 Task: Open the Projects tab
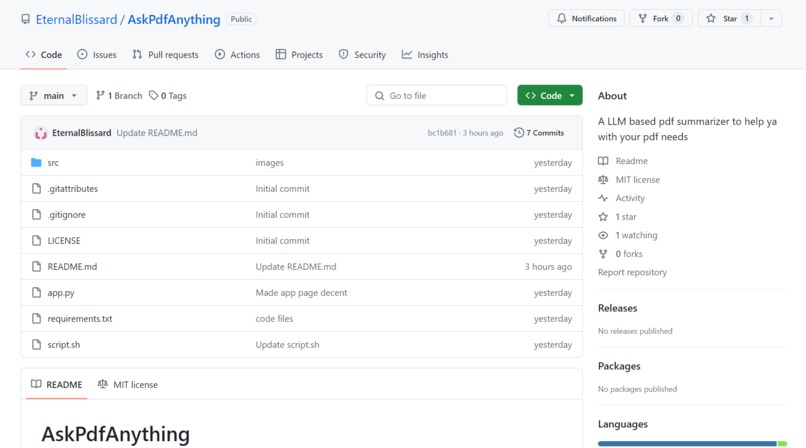(x=299, y=54)
